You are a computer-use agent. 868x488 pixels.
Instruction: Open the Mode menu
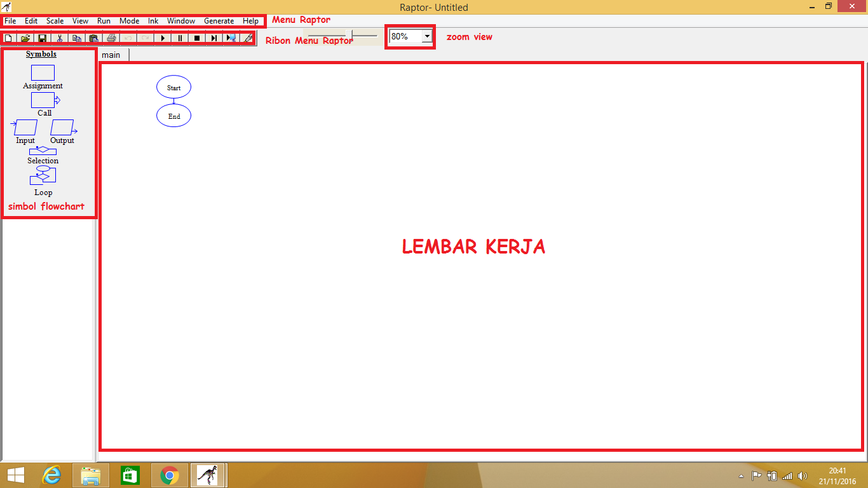[x=129, y=21]
